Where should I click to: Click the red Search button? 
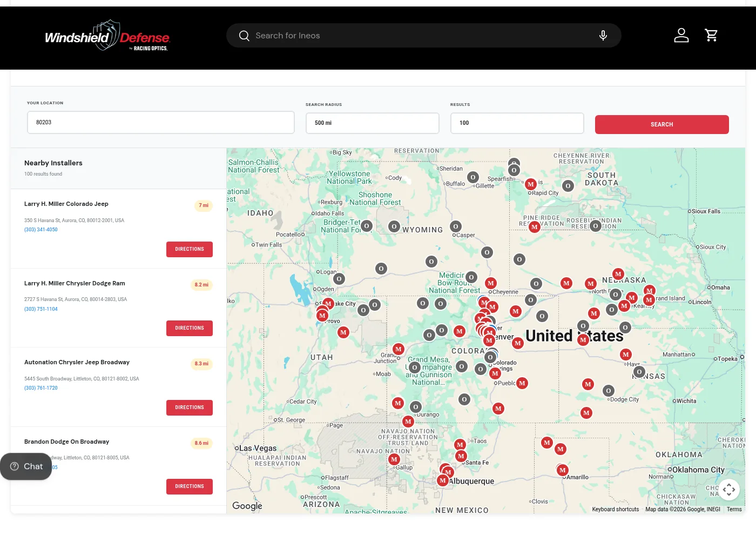pyautogui.click(x=662, y=124)
